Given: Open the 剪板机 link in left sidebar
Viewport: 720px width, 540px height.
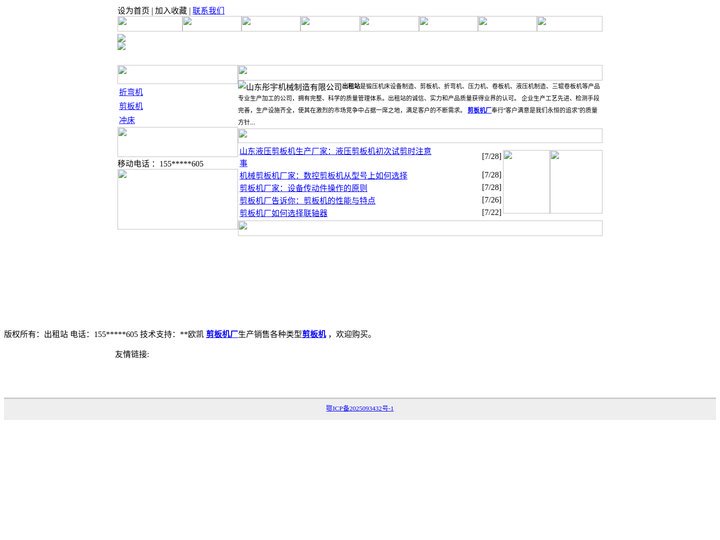Looking at the screenshot, I should 131,106.
